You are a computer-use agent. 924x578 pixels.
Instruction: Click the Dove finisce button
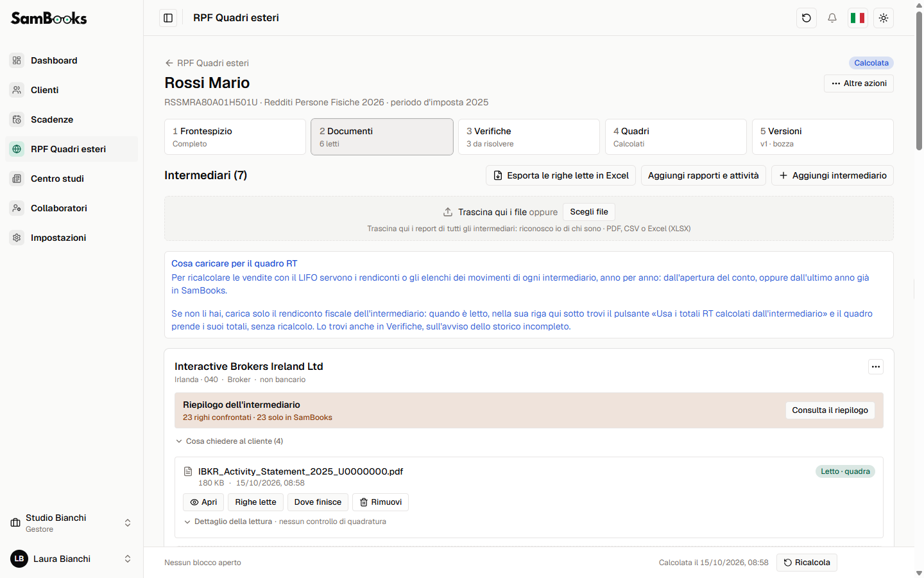pos(318,502)
